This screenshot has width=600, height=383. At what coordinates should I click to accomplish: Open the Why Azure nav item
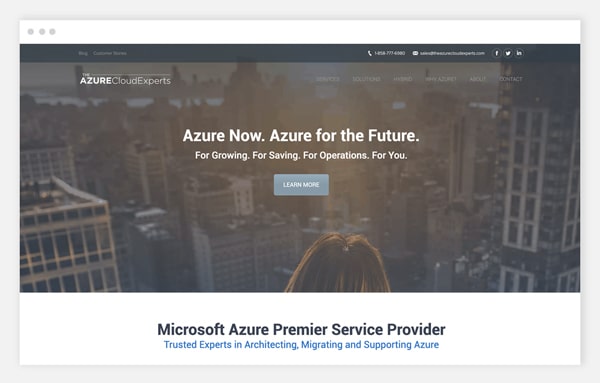point(441,79)
